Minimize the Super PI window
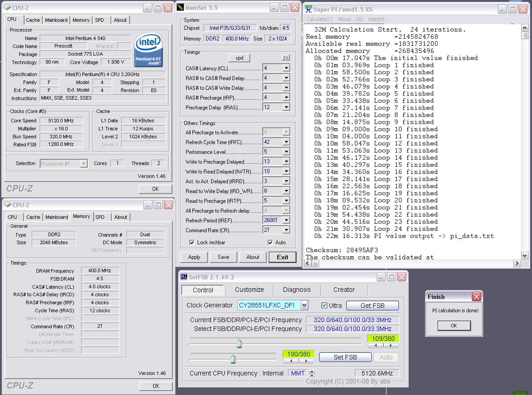 coord(502,9)
